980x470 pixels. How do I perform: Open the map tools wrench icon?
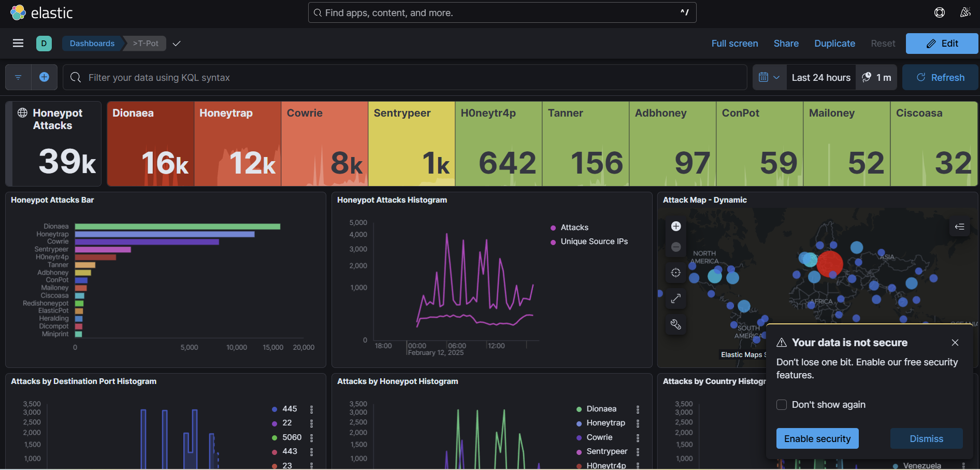pos(676,324)
